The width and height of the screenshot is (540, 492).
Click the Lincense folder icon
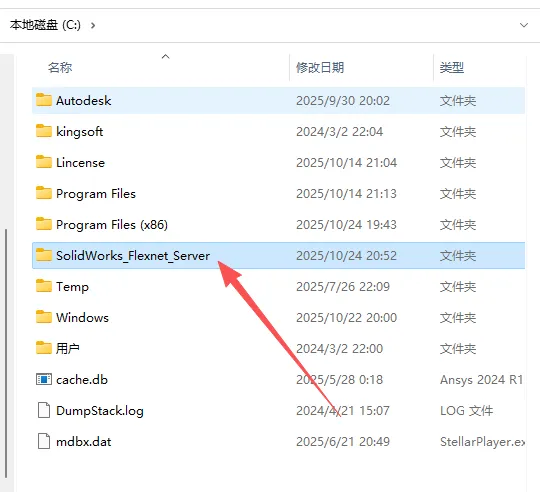click(44, 162)
